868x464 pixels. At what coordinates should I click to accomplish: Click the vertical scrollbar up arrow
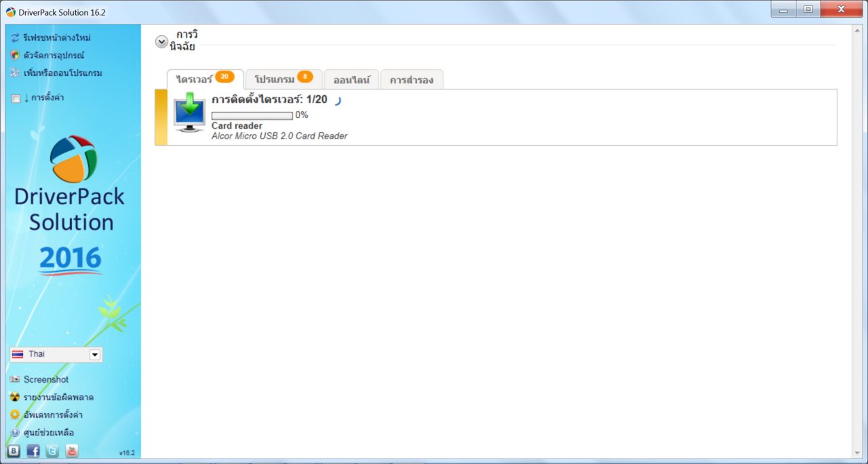pyautogui.click(x=856, y=31)
